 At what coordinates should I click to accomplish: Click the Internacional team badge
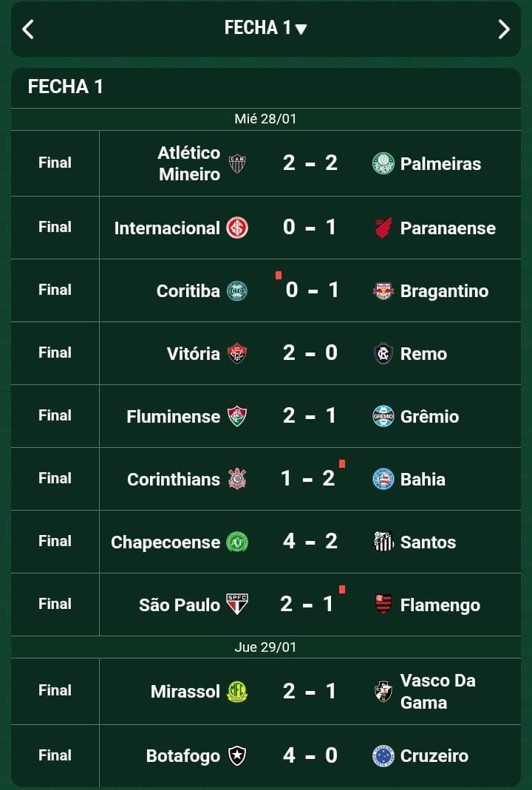click(x=237, y=228)
